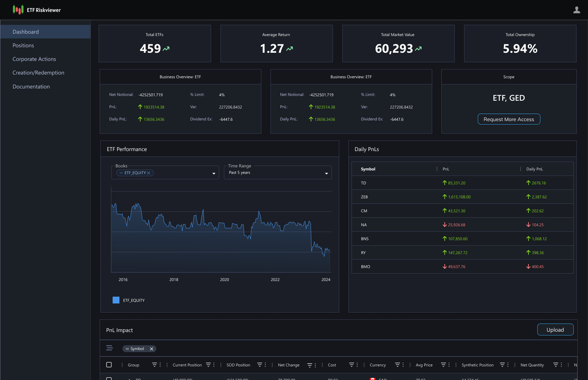
Task: Click the ETF_EQUITY legend color swatch
Action: pos(116,300)
